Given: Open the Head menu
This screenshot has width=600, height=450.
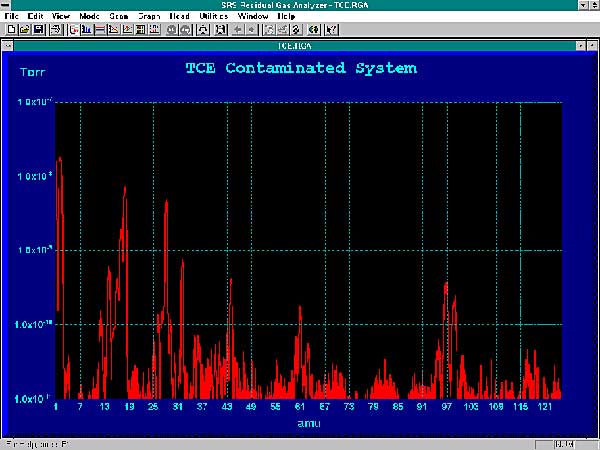Looking at the screenshot, I should pyautogui.click(x=180, y=17).
